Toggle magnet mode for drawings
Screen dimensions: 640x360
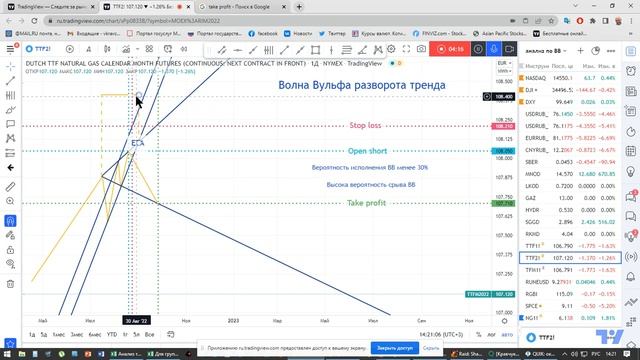[x=10, y=221]
